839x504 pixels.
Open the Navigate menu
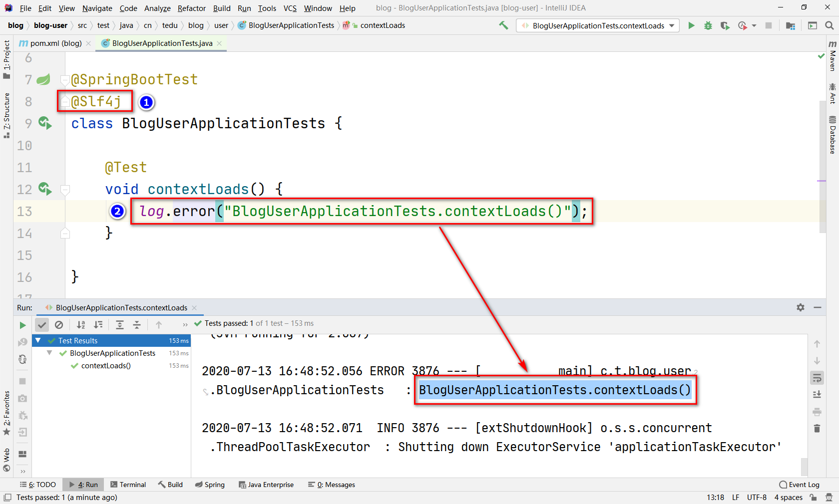click(x=97, y=8)
